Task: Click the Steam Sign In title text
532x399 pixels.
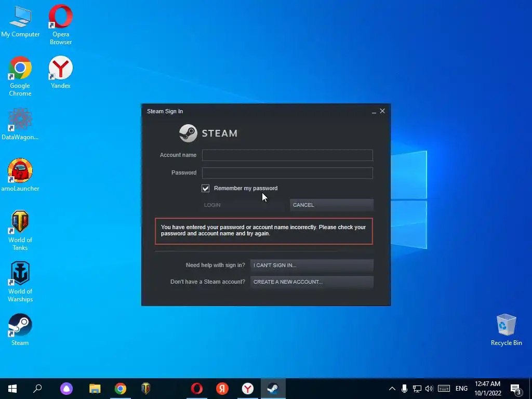Action: click(165, 111)
